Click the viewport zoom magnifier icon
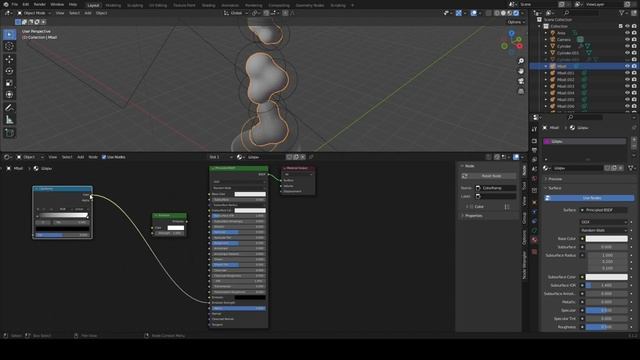 pos(521,61)
